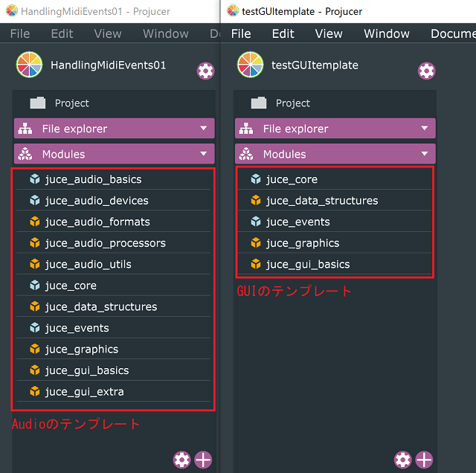This screenshot has height=473, width=476.
Task: Collapse File explorer arrow in HandlingMidiEvents01 window
Action: pos(203,129)
